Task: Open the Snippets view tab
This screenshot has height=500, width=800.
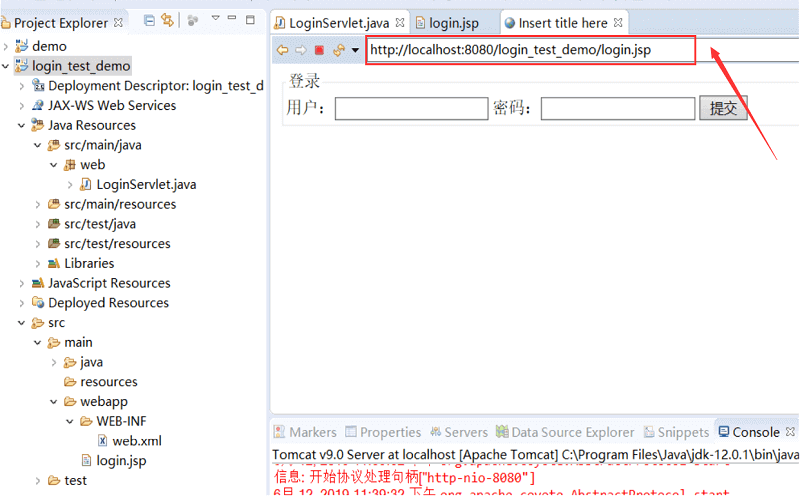Action: 676,433
